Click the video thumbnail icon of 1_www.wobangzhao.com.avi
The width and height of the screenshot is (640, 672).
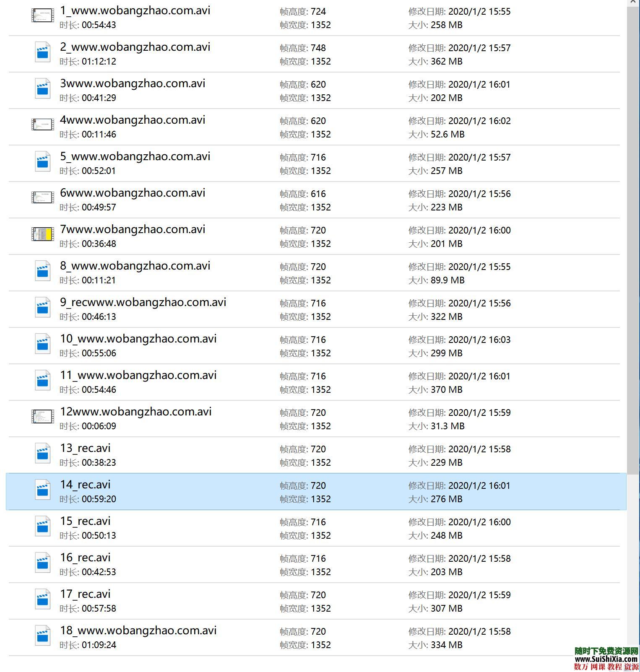(x=43, y=16)
